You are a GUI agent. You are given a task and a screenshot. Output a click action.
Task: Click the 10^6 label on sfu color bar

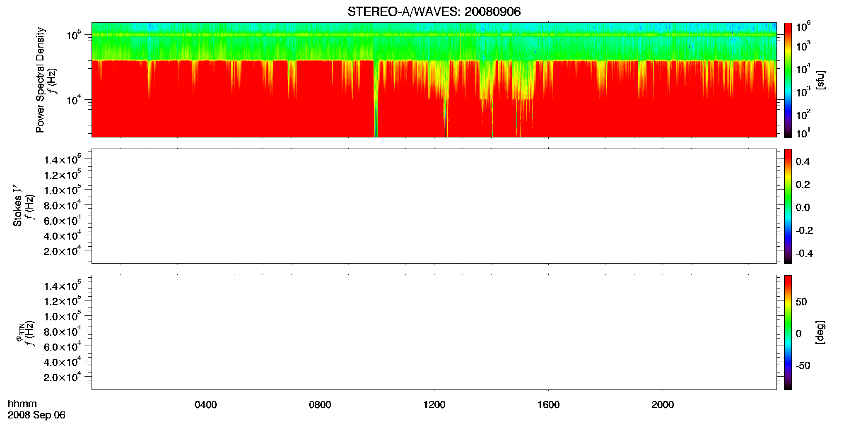click(x=803, y=26)
